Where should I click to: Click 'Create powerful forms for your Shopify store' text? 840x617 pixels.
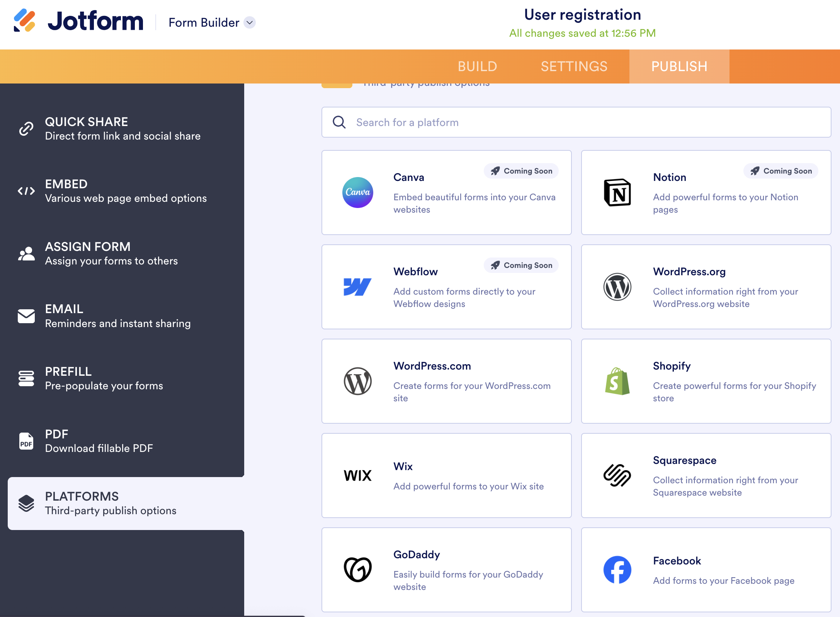click(x=735, y=392)
